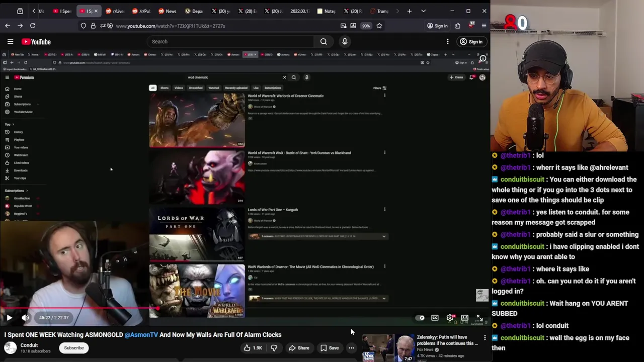Click the red scrubber handle on progress bar
Image resolution: width=644 pixels, height=362 pixels.
coord(158,309)
